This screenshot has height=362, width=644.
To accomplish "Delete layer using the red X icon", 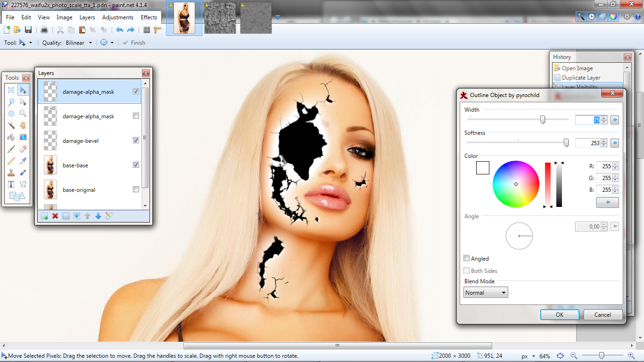I will [55, 216].
